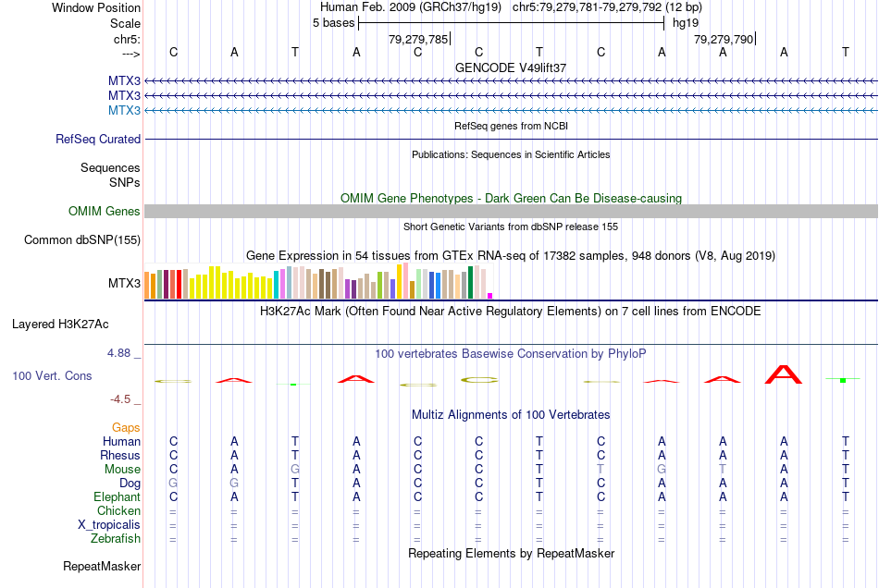Click the Human species row label
The height and width of the screenshot is (588, 879).
coord(121,442)
